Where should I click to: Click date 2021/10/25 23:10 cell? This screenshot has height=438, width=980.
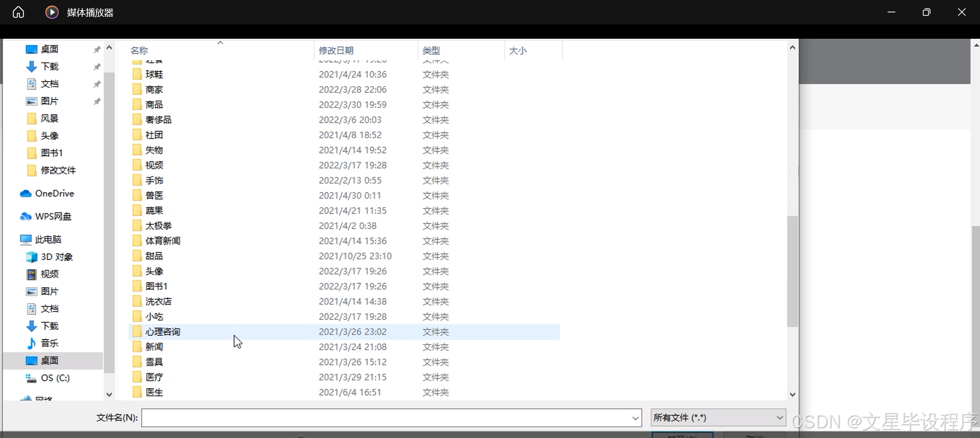(x=355, y=256)
